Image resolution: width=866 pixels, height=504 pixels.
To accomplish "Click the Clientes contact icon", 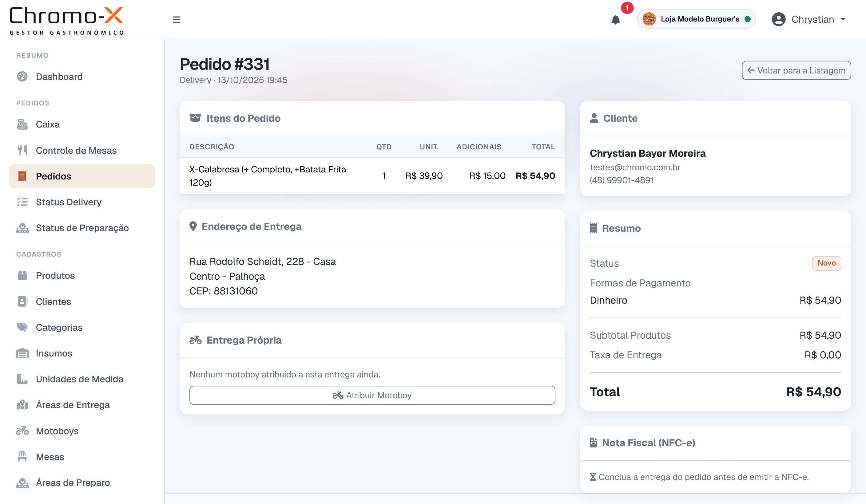I will click(x=22, y=301).
